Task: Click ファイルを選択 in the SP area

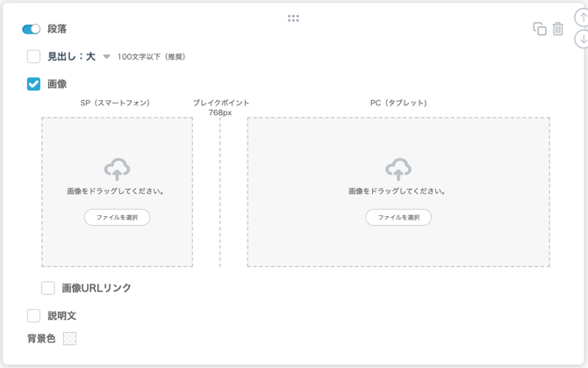Action: tap(117, 217)
